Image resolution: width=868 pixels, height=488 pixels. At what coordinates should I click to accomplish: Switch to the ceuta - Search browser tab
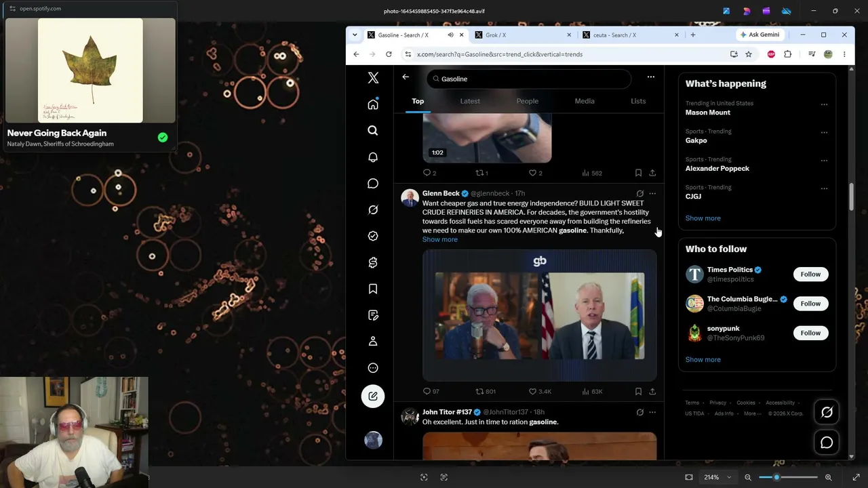(x=631, y=35)
